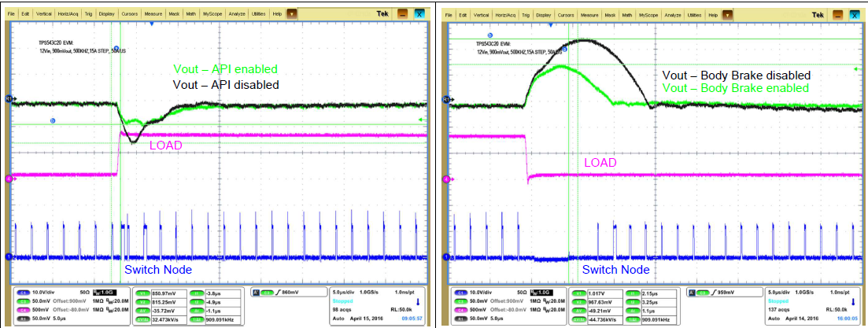Toggle the trigger A indicator in right scope
This screenshot has width=868, height=328.
[693, 293]
